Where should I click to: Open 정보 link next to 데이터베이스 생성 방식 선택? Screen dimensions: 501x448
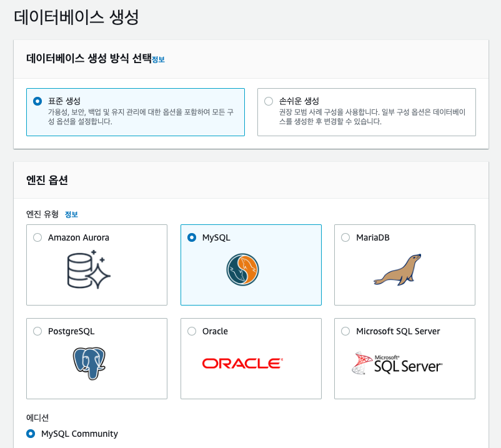(158, 59)
